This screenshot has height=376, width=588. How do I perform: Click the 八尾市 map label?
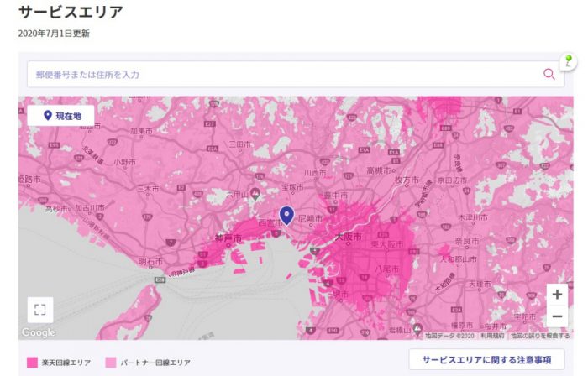[387, 269]
